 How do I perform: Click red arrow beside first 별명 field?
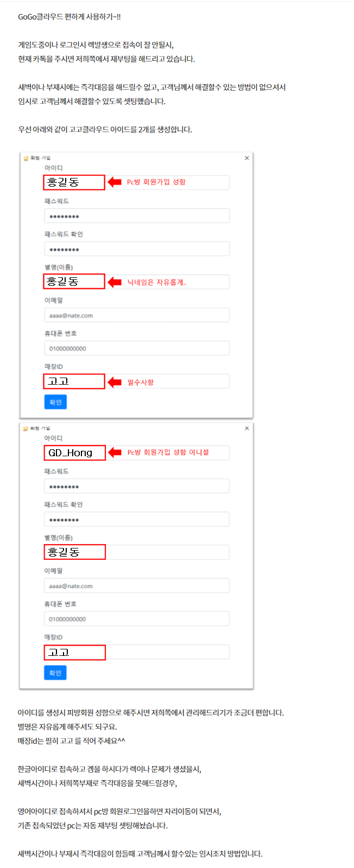pyautogui.click(x=115, y=282)
